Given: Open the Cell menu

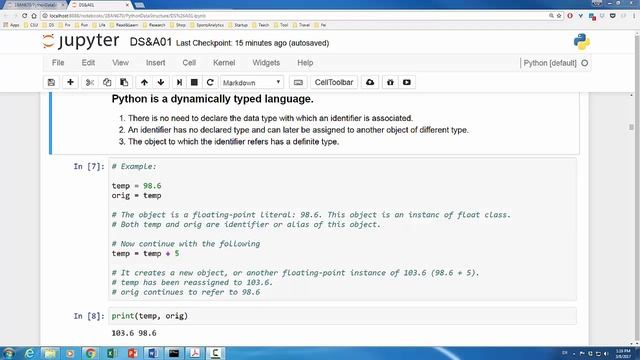Looking at the screenshot, I should point(189,63).
